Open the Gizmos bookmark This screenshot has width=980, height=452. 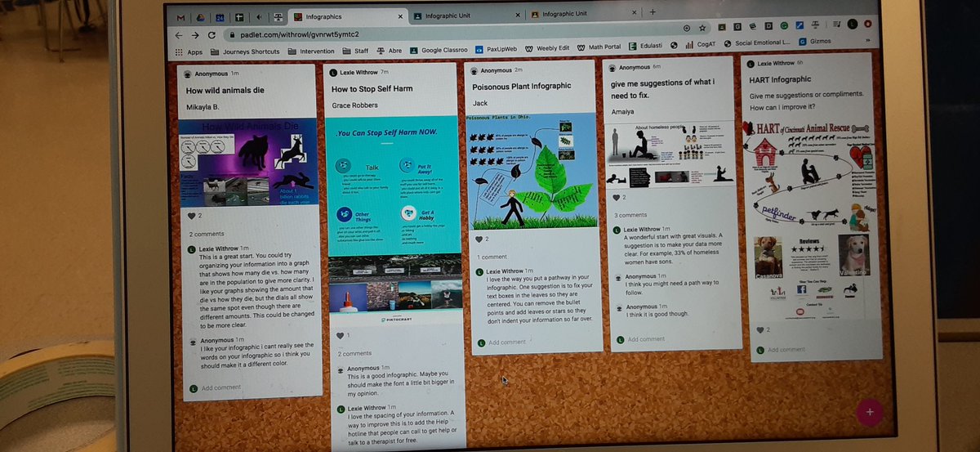click(814, 42)
